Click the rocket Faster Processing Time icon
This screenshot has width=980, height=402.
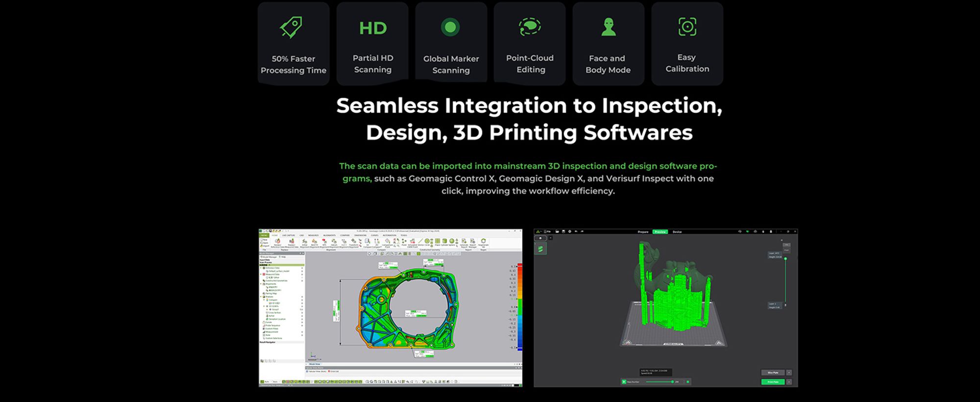[x=291, y=27]
